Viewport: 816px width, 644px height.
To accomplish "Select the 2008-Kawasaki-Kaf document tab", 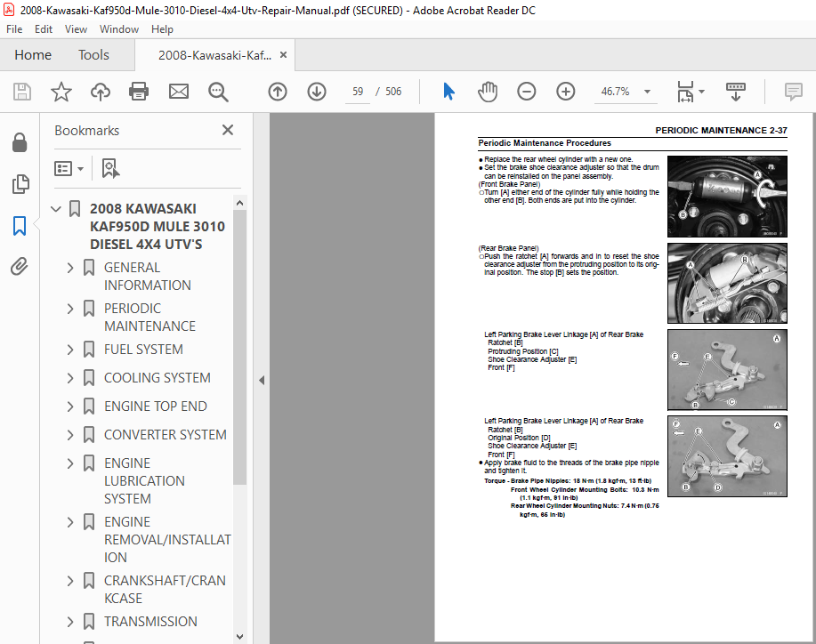I will pyautogui.click(x=214, y=55).
